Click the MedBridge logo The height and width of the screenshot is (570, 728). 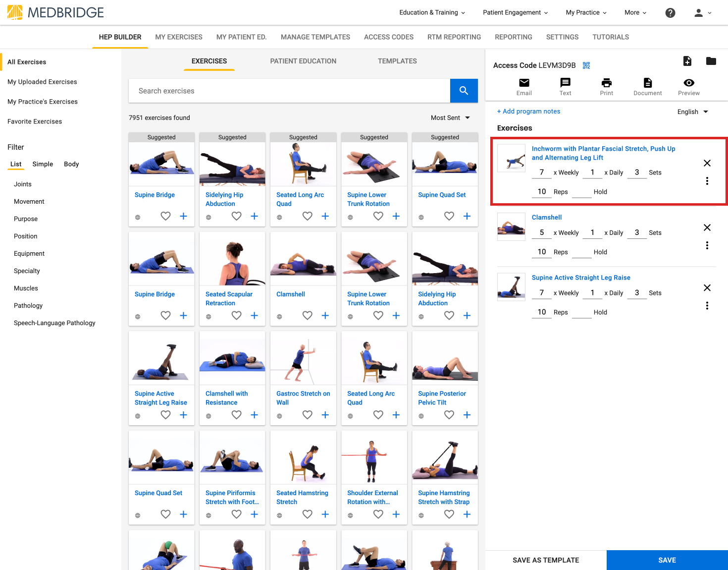coord(55,12)
